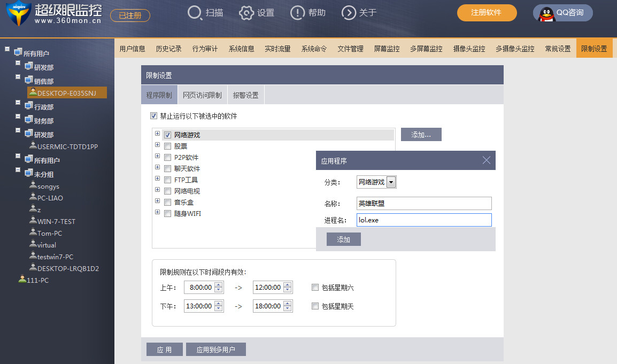Collapse the 未分组 group in sidebar

[x=18, y=169]
